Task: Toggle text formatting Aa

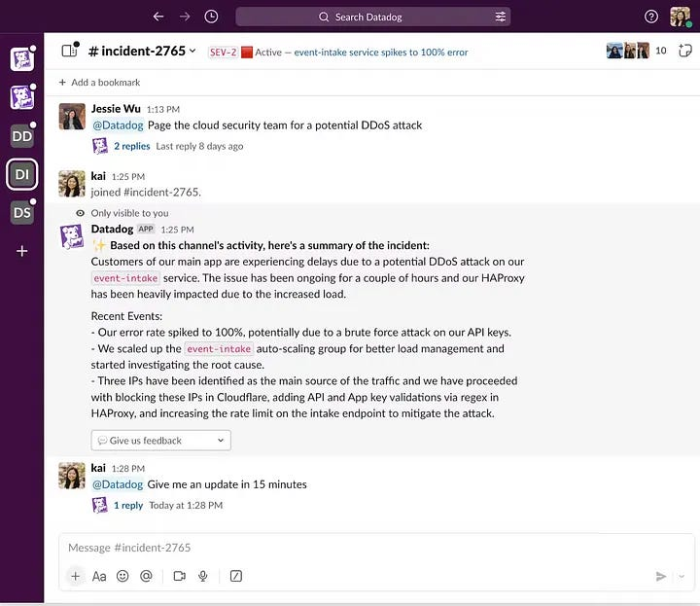Action: click(x=99, y=576)
